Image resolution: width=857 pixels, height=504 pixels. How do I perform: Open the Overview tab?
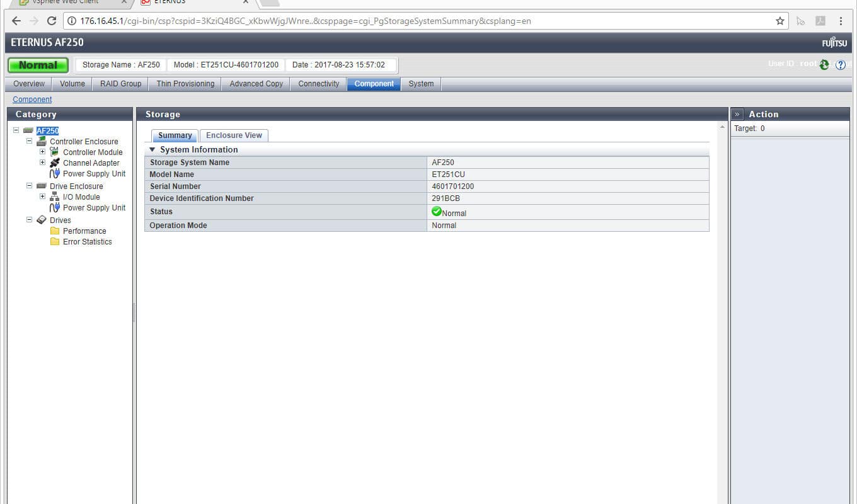coord(29,84)
